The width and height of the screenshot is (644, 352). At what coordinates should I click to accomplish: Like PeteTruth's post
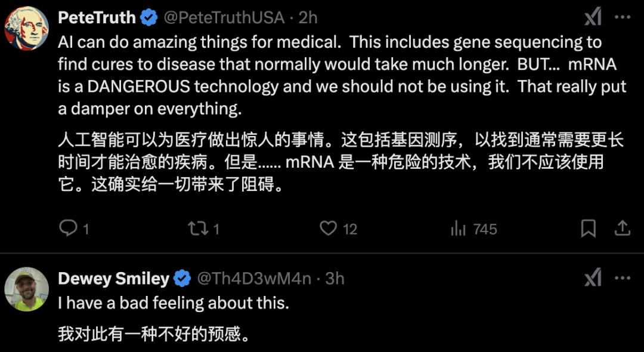[x=329, y=229]
